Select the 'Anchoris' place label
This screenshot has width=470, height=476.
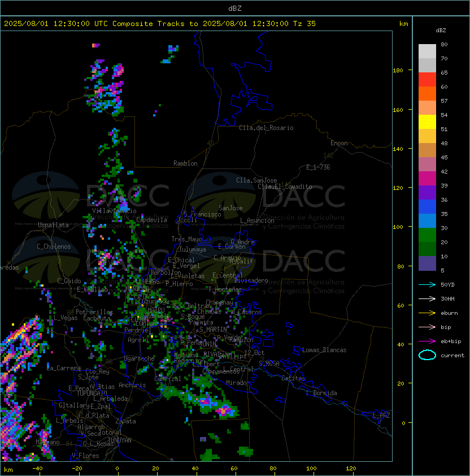point(132,385)
